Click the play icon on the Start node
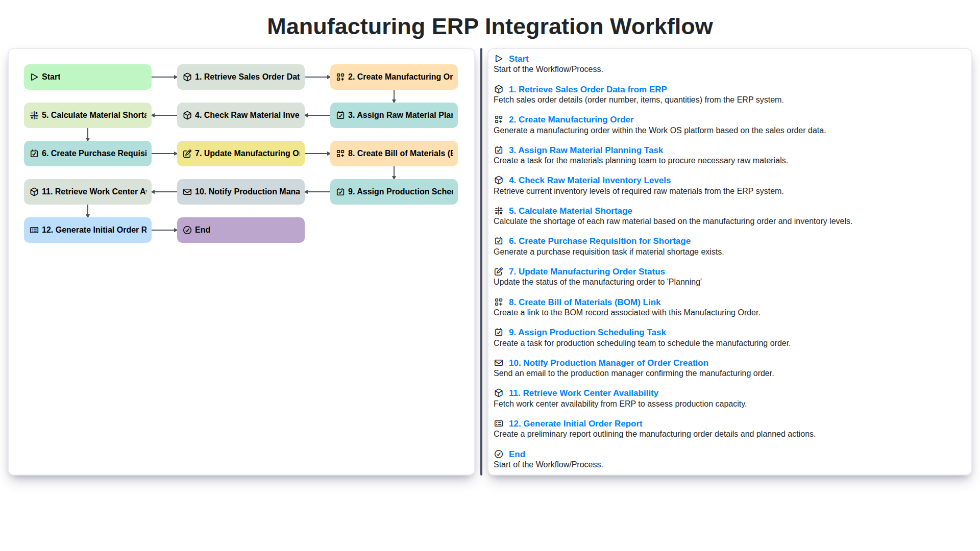This screenshot has width=980, height=551. click(x=35, y=77)
